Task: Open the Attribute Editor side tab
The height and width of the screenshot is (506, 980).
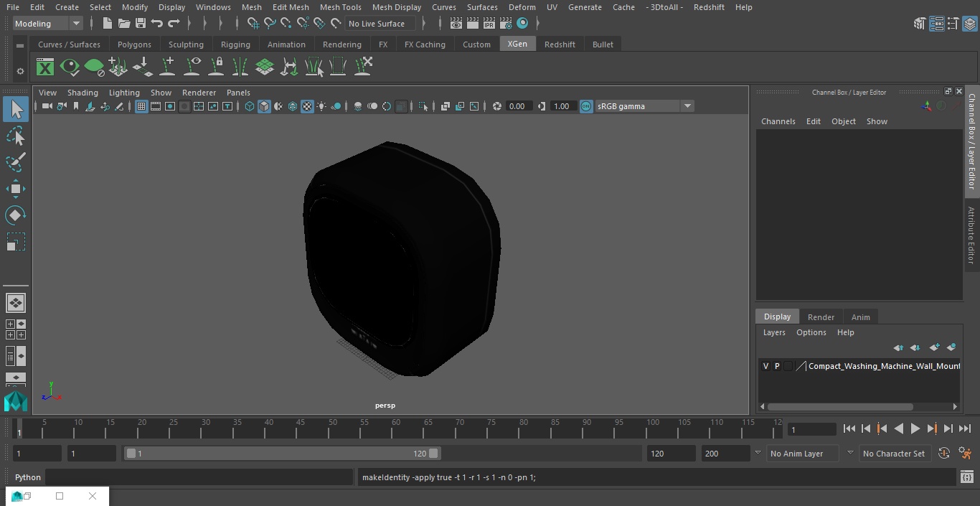Action: [x=971, y=235]
